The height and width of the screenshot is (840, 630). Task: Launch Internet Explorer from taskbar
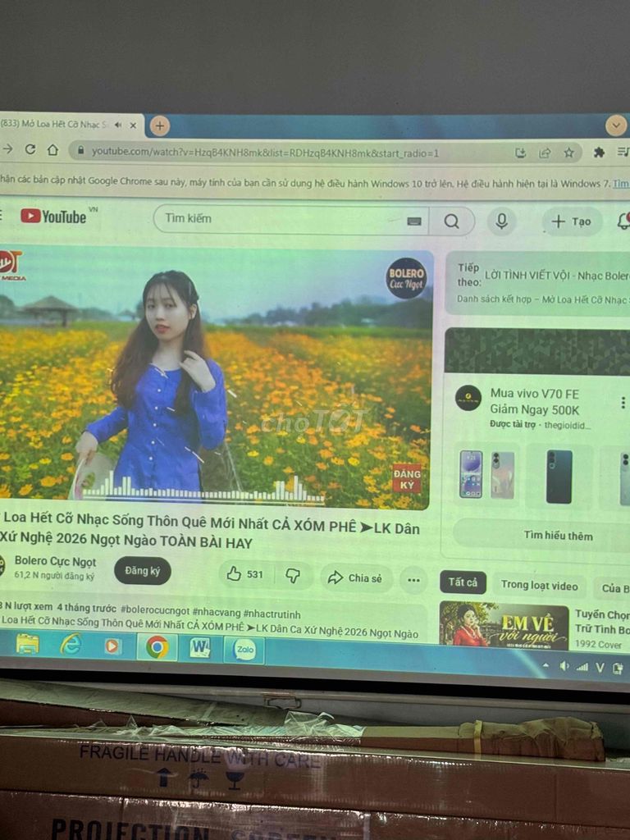(71, 645)
